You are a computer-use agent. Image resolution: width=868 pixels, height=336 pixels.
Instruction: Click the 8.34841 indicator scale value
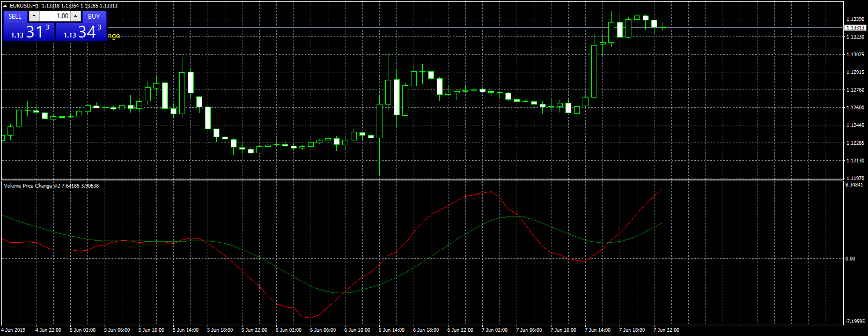[x=854, y=185]
